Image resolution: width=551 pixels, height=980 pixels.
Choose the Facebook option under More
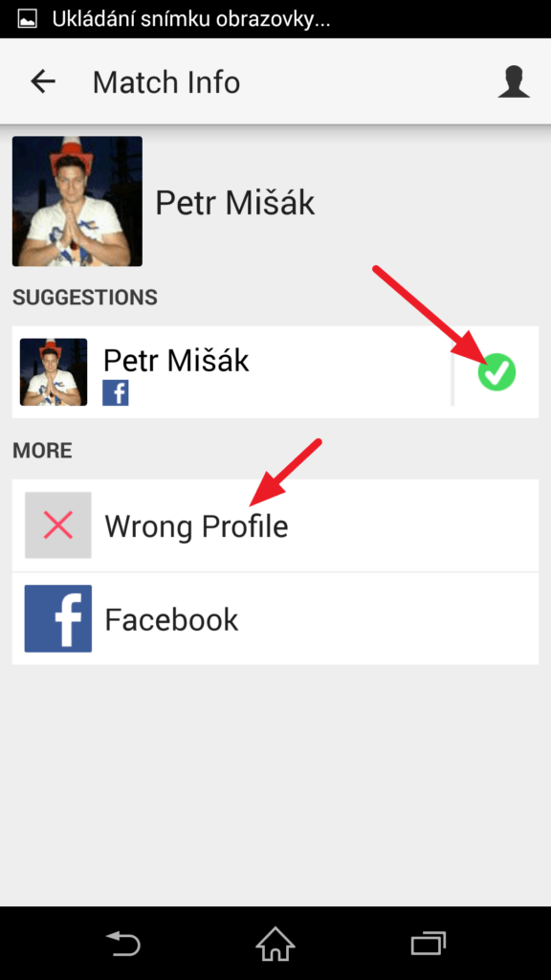click(275, 619)
